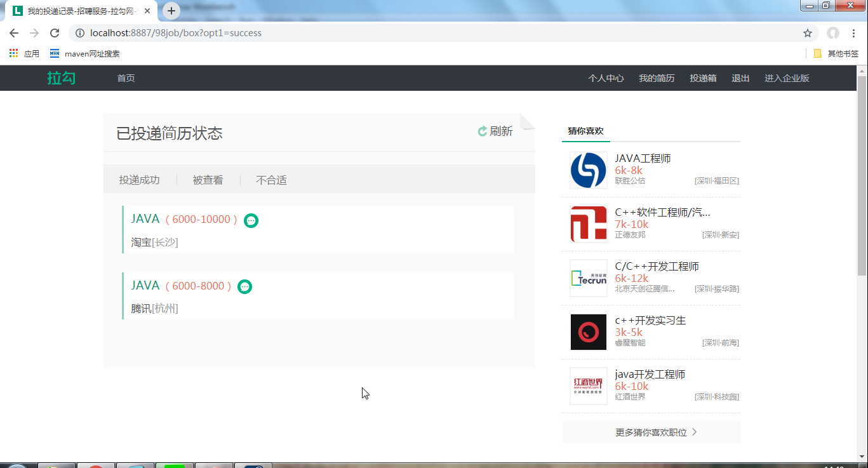Open C++软件工程师/汽... recommended job

[662, 213]
